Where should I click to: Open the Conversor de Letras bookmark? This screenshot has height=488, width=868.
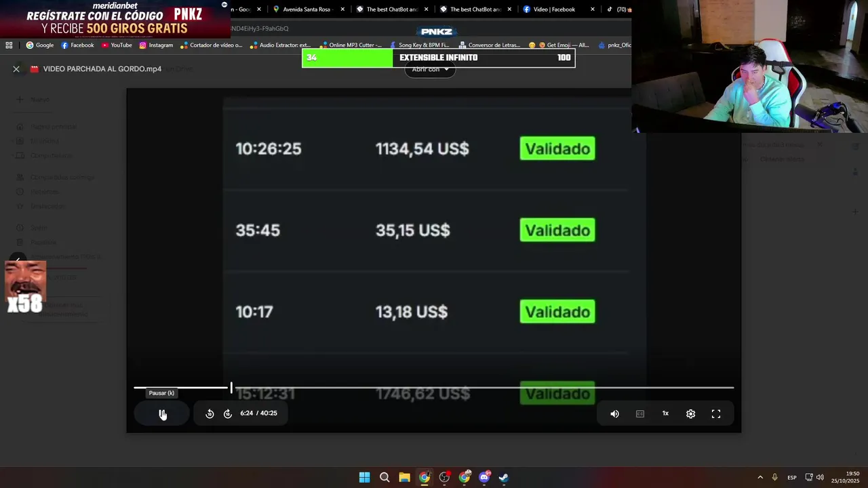(x=490, y=45)
